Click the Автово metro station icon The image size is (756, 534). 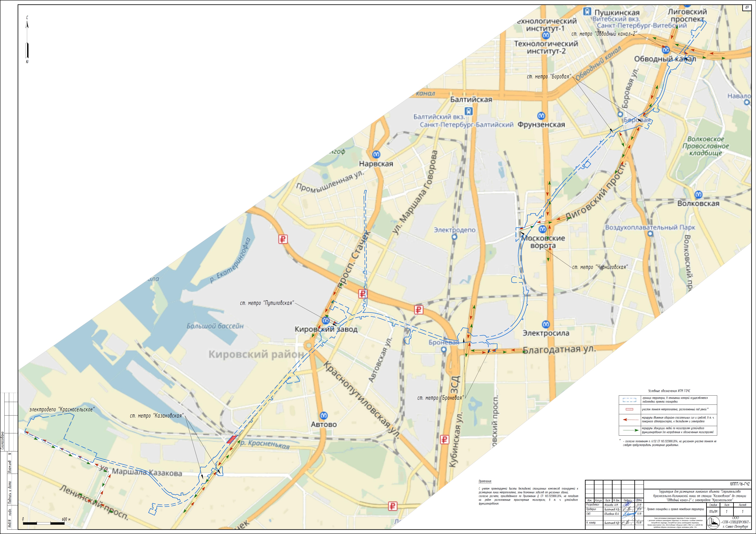[x=324, y=415]
